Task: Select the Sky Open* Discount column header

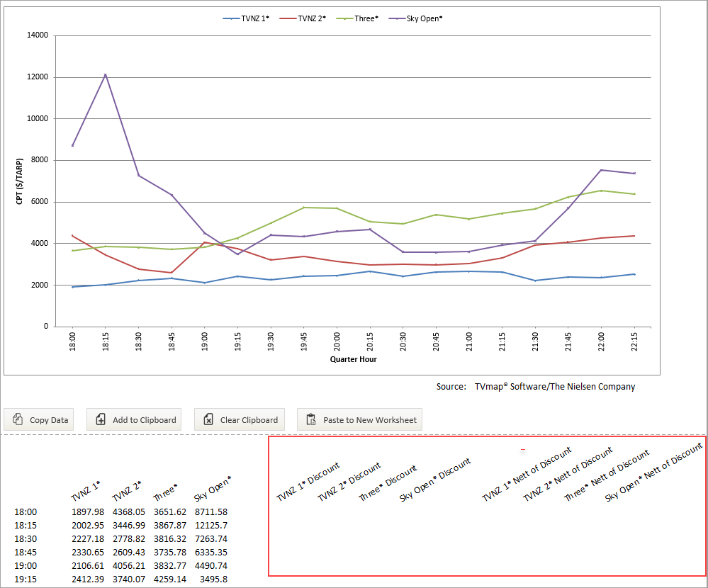Action: click(x=435, y=480)
